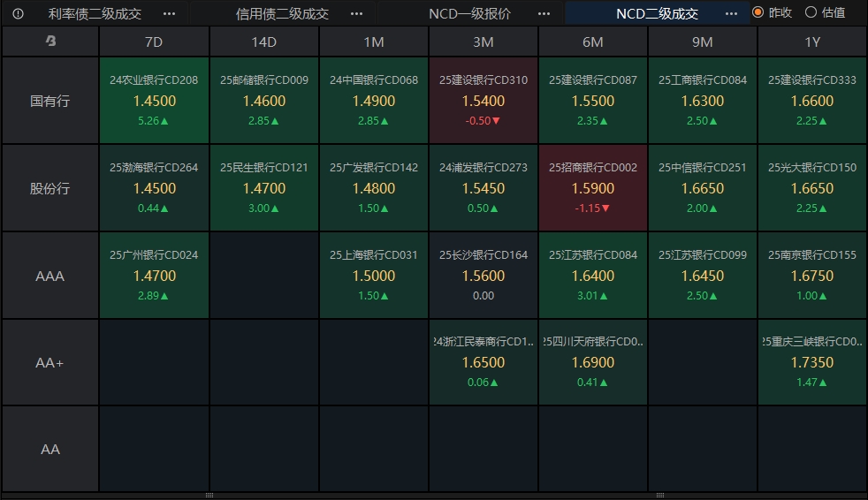
Task: Click the logo icon in header row
Action: pyautogui.click(x=50, y=41)
